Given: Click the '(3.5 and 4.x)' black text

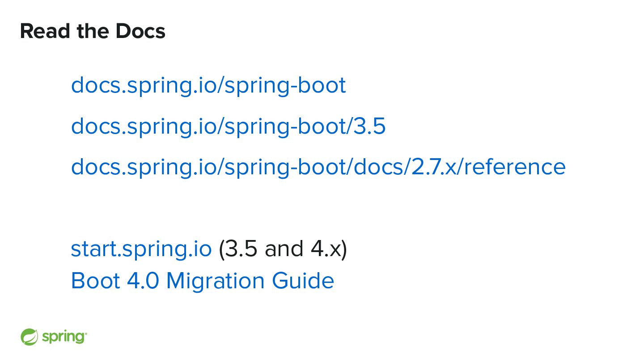Looking at the screenshot, I should click(x=283, y=249).
